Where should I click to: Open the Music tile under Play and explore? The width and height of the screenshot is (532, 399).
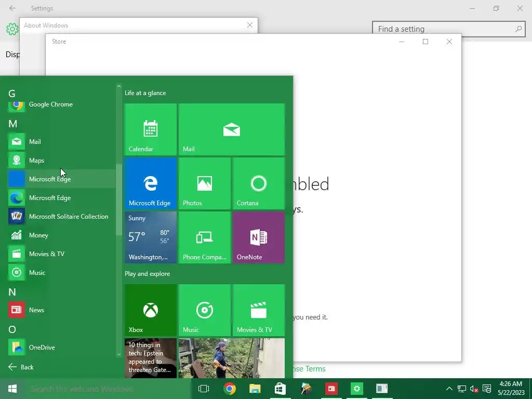(205, 310)
